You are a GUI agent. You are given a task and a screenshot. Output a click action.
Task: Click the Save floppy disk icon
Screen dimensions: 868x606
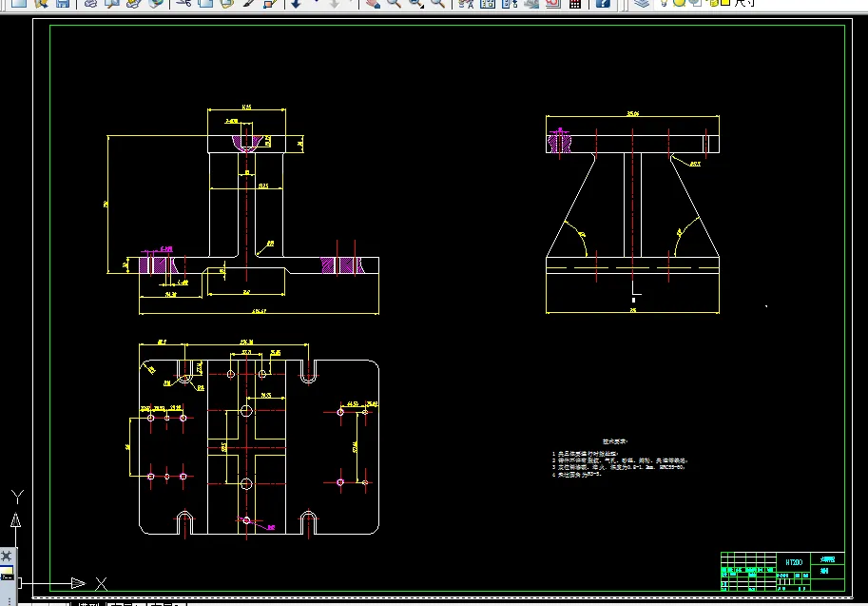pos(63,3)
